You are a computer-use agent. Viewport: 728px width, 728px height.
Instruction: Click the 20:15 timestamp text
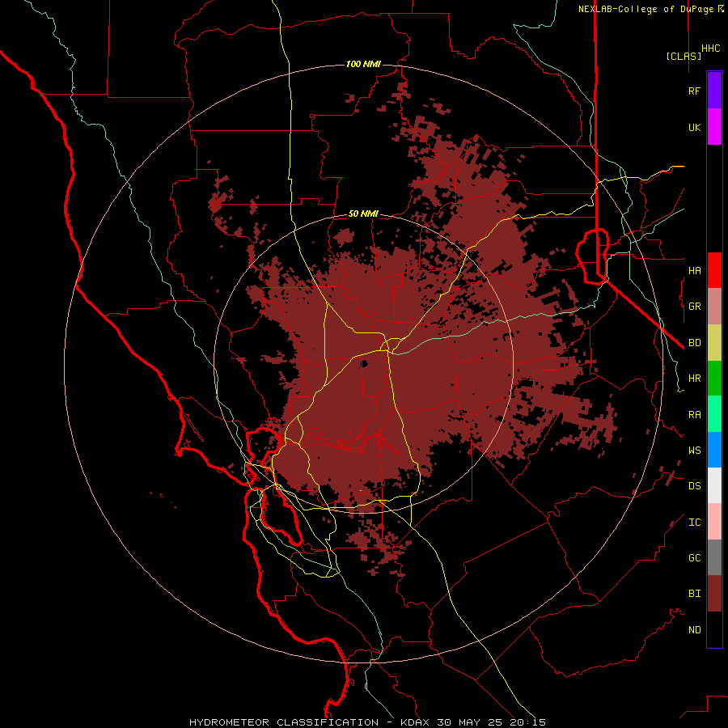pos(527,722)
